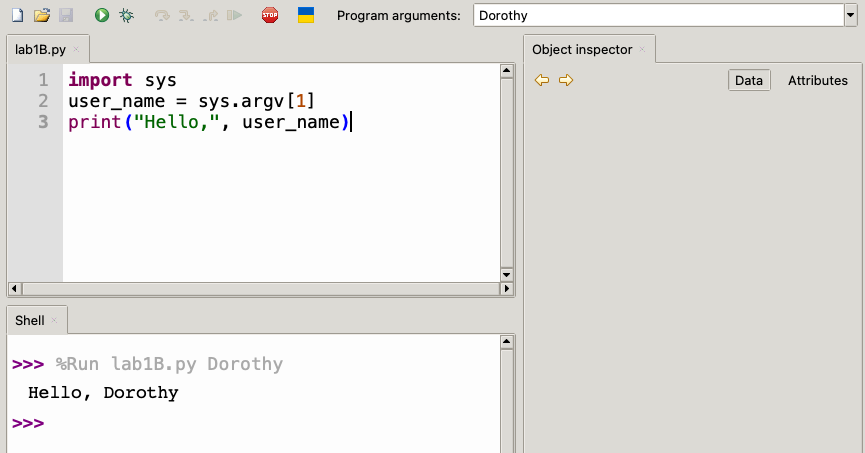Expand the Program arguments dropdown arrow
This screenshot has width=865, height=453.
click(x=850, y=15)
